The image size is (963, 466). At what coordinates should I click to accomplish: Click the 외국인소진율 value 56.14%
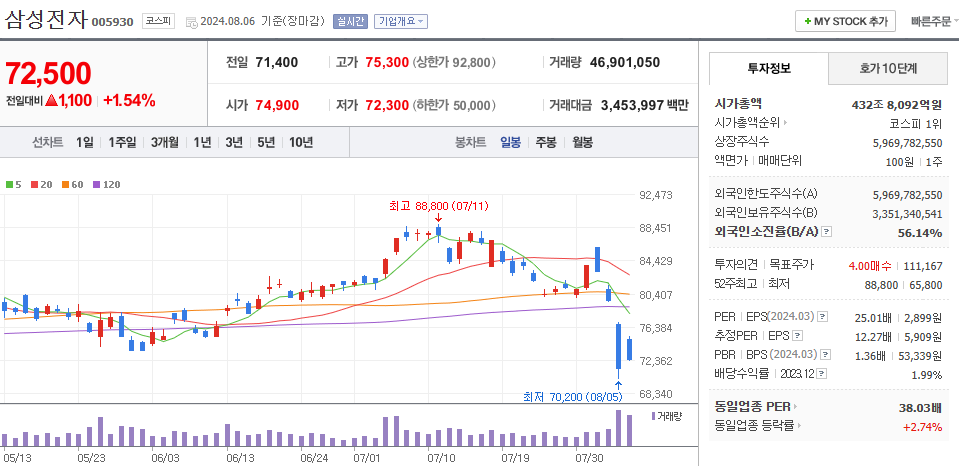pos(918,232)
